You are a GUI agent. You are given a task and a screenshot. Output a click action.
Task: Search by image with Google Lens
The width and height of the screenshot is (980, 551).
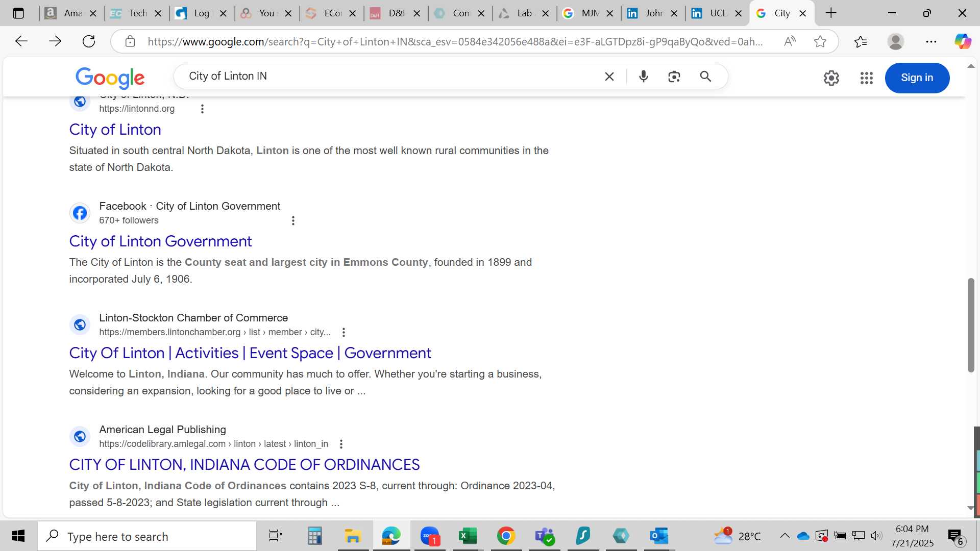point(674,77)
